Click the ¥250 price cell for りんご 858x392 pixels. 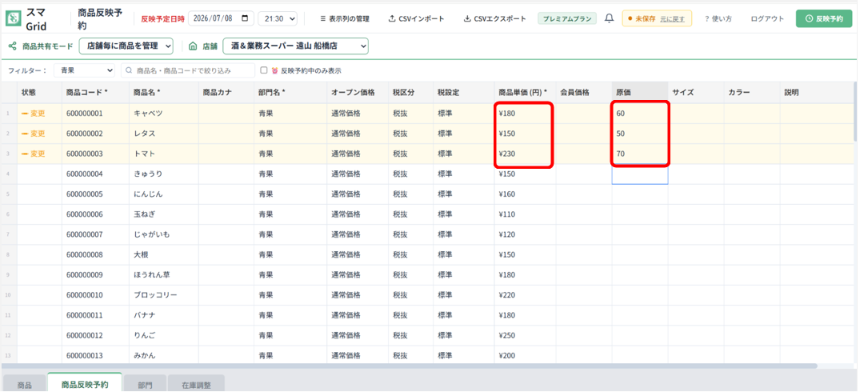point(525,336)
